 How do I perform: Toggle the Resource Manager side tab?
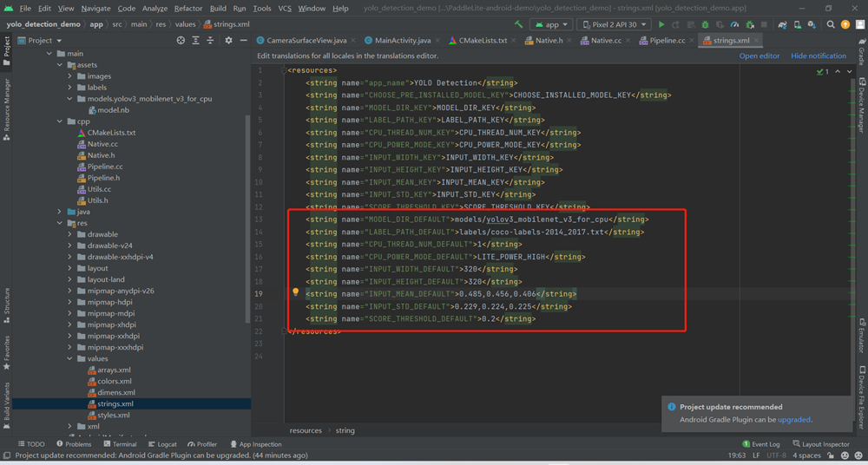[x=6, y=108]
